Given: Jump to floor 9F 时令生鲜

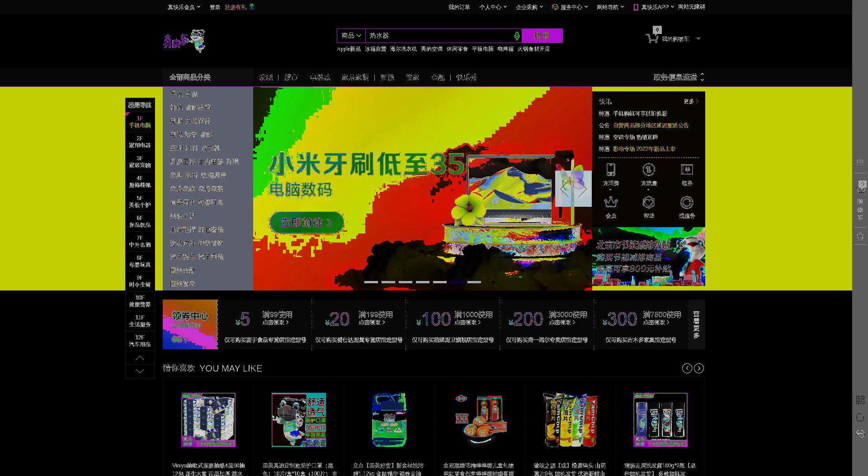Looking at the screenshot, I should (140, 281).
